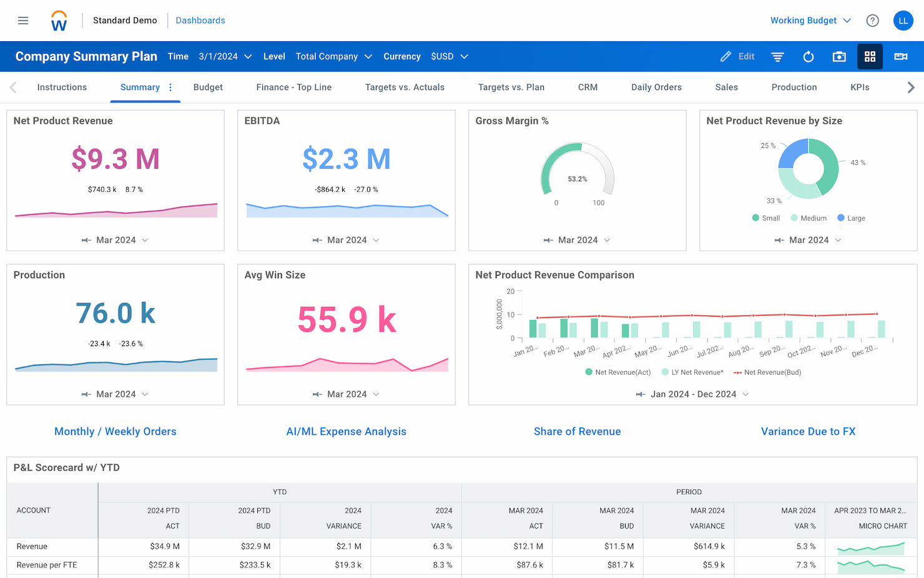Open the LL user profile avatar
The height and width of the screenshot is (578, 924).
pyautogui.click(x=903, y=21)
